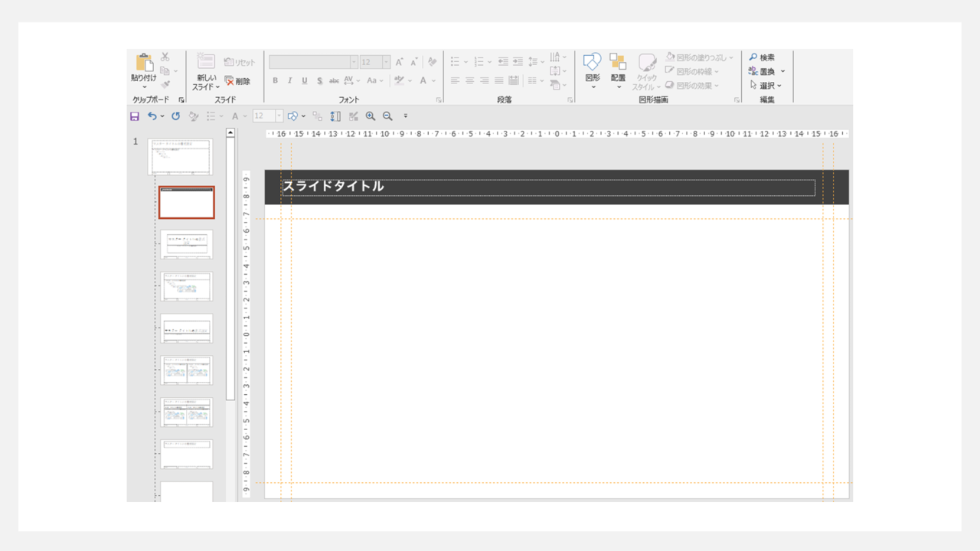Image resolution: width=980 pixels, height=551 pixels.
Task: Toggle Bold formatting
Action: (x=276, y=80)
